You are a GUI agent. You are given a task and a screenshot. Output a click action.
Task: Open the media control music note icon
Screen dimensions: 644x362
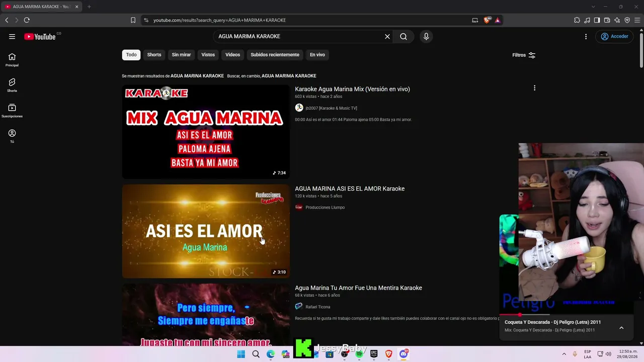(587, 20)
